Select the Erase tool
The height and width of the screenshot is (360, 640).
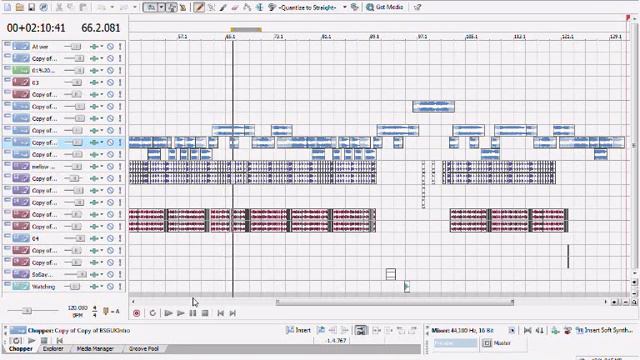[x=235, y=7]
